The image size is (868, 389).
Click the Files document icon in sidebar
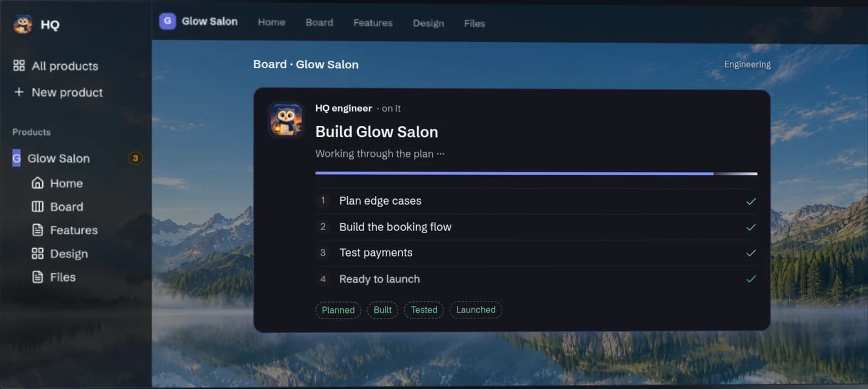tap(37, 277)
